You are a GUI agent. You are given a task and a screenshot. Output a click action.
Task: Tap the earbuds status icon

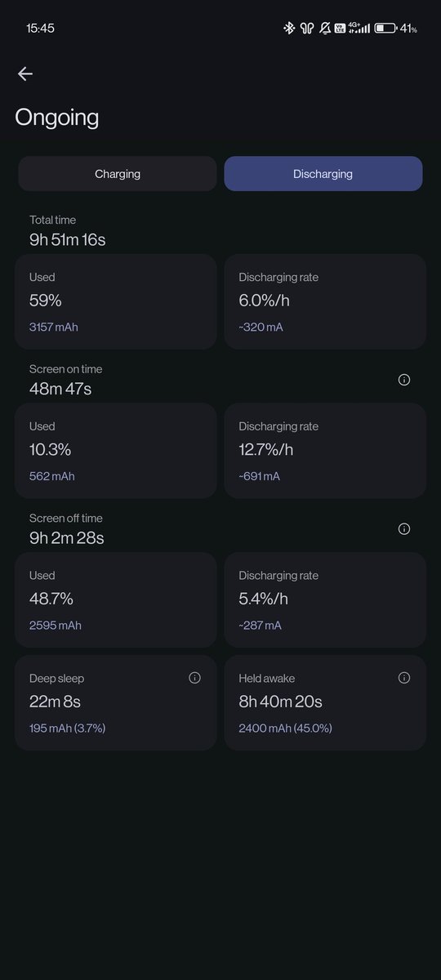307,28
